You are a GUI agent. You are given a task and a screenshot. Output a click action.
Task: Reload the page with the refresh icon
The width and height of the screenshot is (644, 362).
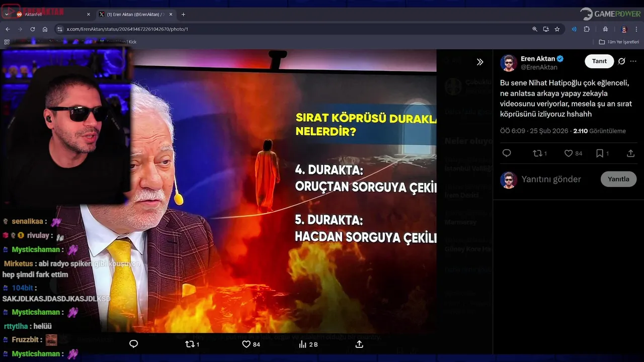[x=33, y=29]
